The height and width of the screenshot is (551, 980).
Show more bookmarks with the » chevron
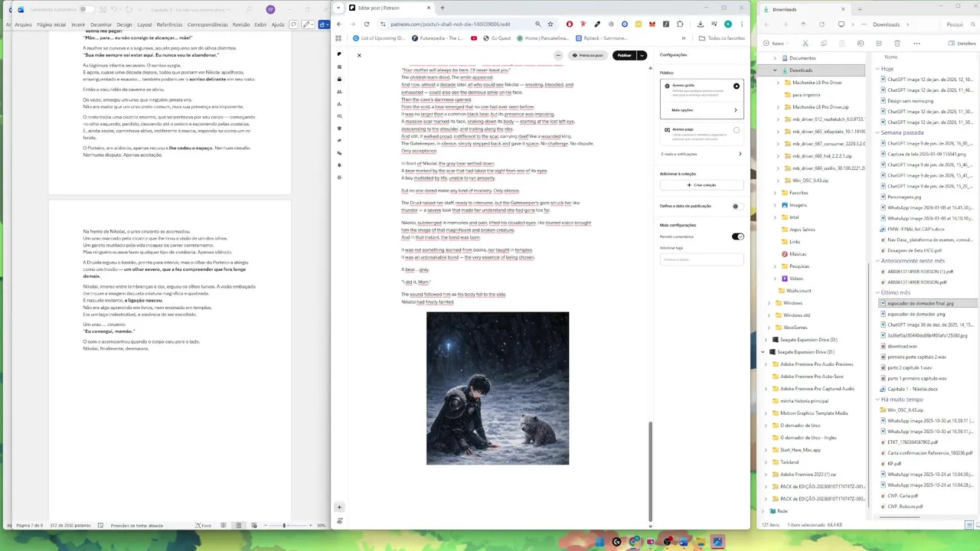pos(684,37)
